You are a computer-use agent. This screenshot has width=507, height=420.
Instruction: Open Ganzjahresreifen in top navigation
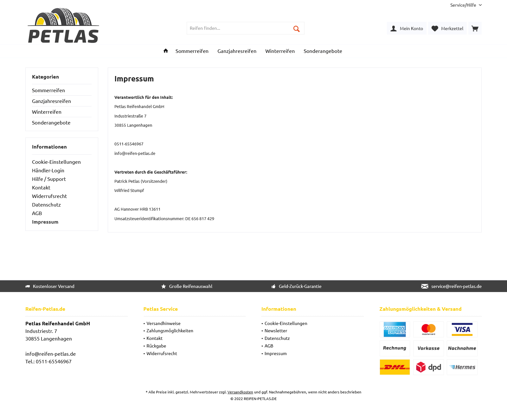[237, 51]
